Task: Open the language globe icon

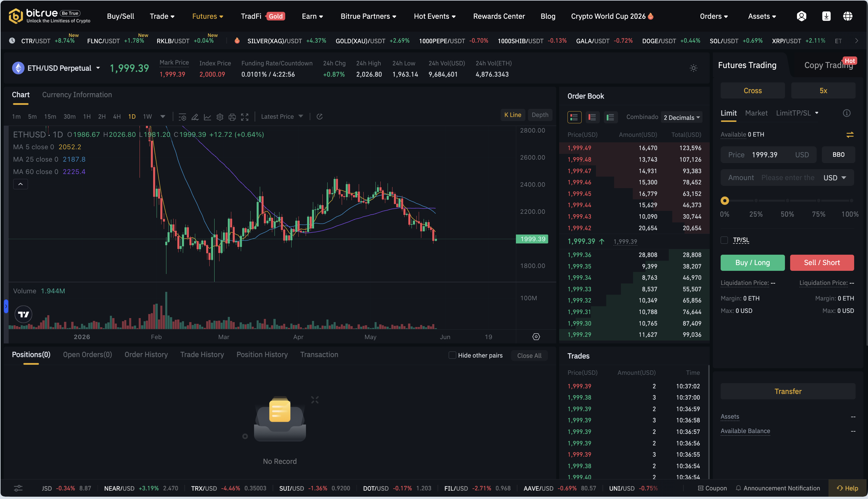Action: coord(848,16)
